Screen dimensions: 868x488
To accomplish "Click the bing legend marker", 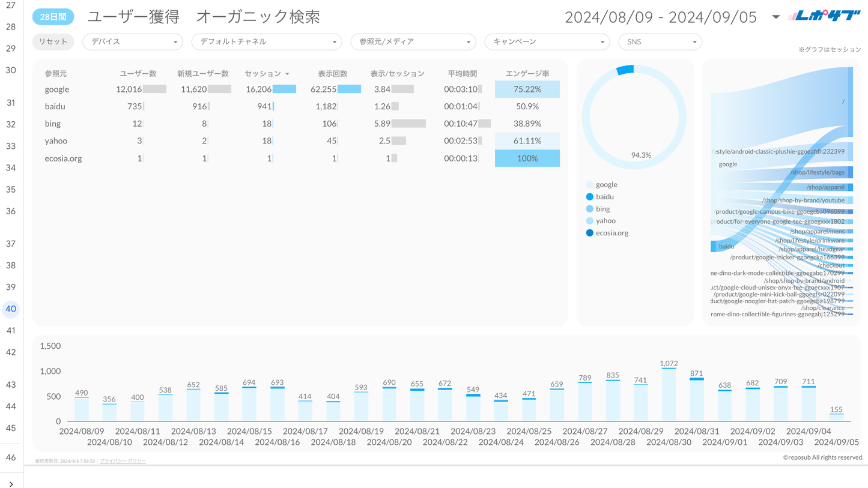I will coord(589,209).
